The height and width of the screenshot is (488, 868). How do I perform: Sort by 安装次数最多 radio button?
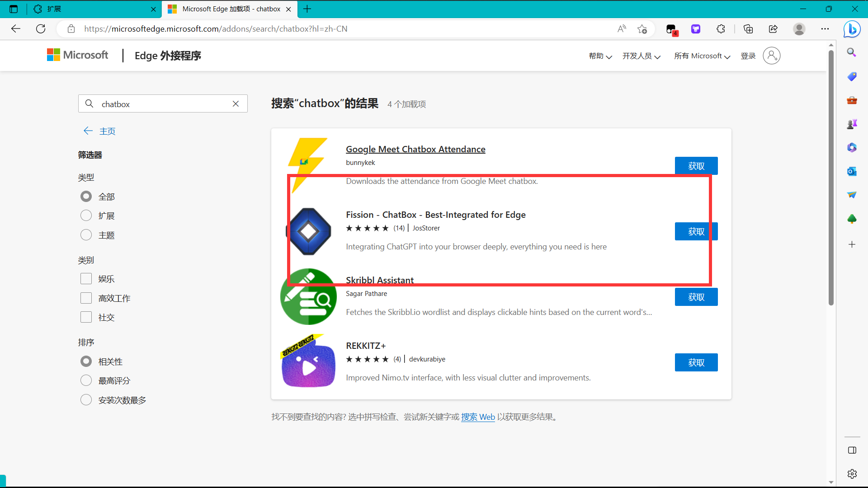pos(86,400)
